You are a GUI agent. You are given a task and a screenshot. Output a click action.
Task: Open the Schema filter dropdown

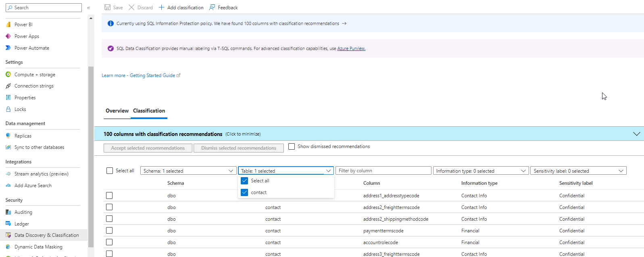click(188, 171)
